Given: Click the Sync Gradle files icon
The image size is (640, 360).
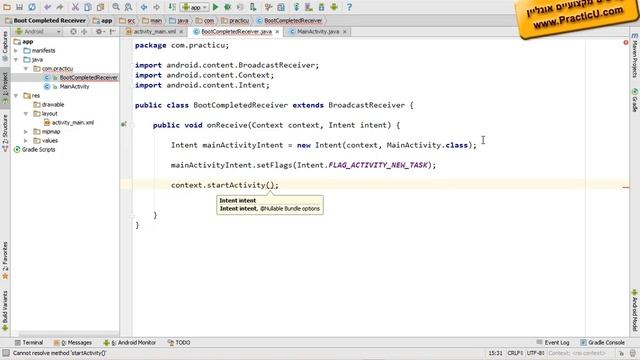Looking at the screenshot, I should [x=296, y=7].
